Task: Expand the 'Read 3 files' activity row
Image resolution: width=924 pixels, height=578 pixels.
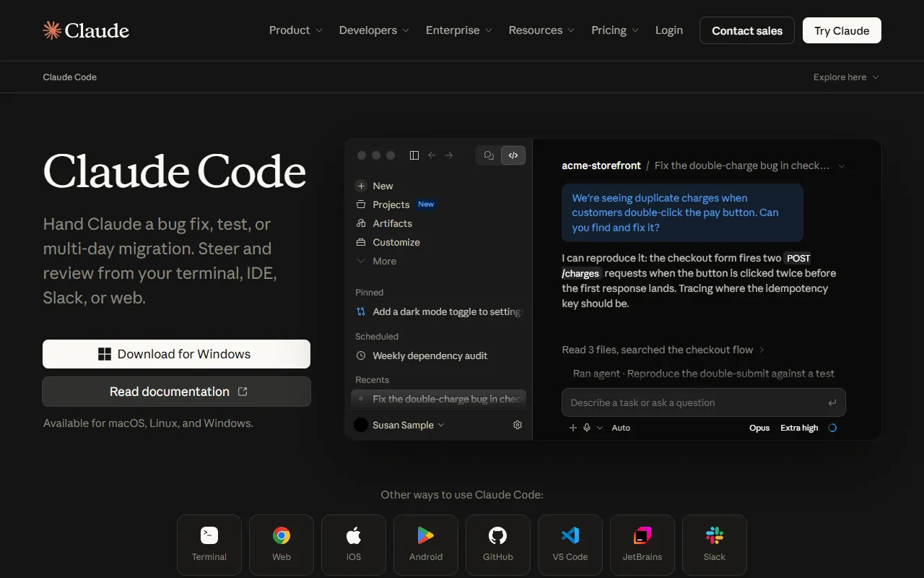Action: click(x=663, y=350)
